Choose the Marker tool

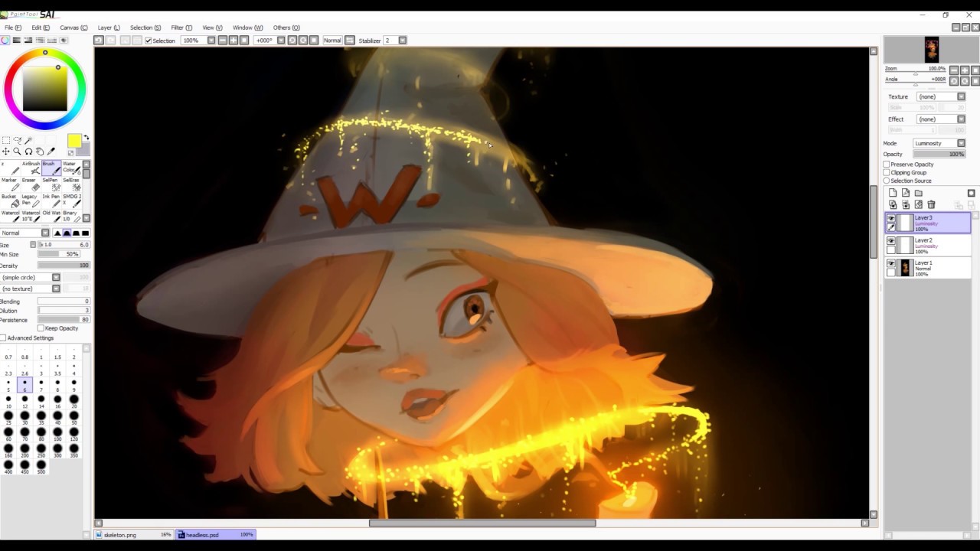(x=10, y=185)
